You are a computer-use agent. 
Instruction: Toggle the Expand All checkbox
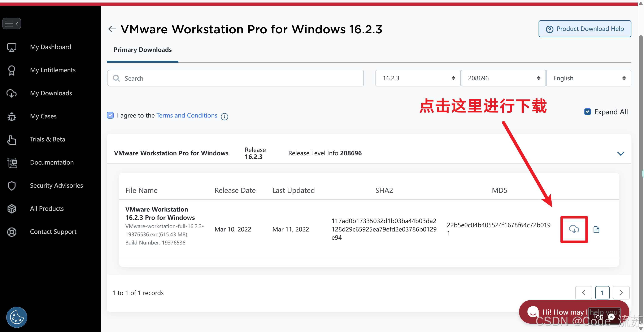click(587, 112)
